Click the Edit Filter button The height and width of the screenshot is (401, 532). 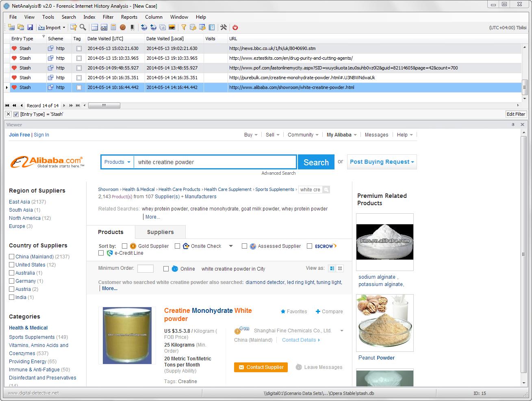click(x=516, y=114)
